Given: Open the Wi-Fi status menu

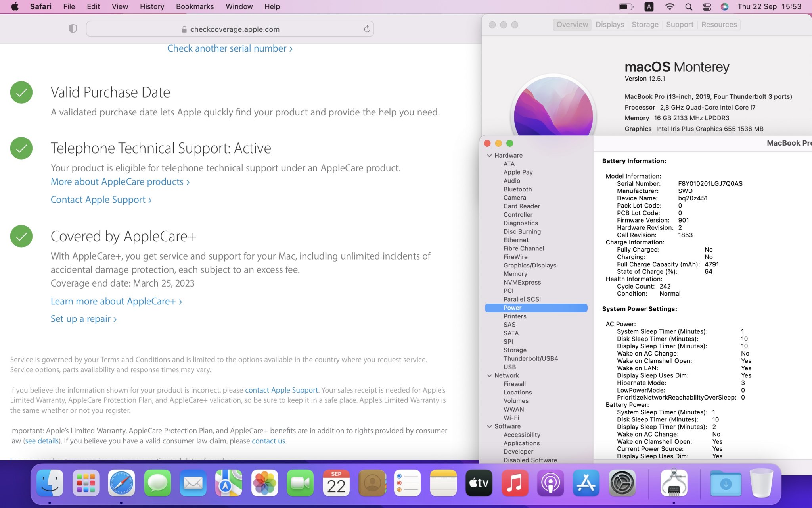Looking at the screenshot, I should click(x=670, y=7).
